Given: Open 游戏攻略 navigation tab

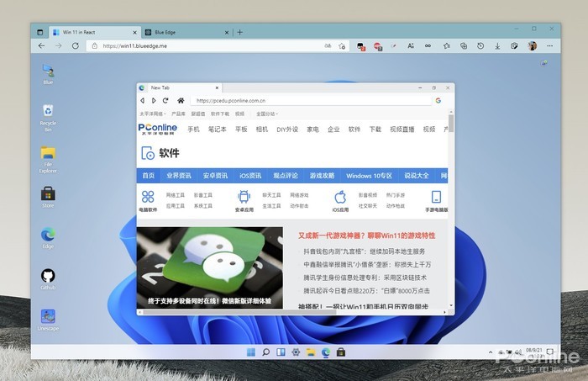Looking at the screenshot, I should (x=322, y=175).
